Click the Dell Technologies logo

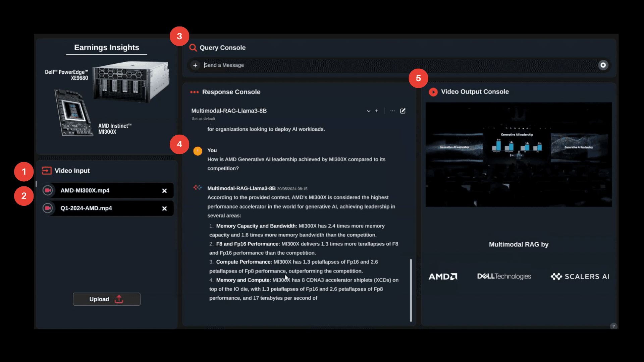point(504,276)
